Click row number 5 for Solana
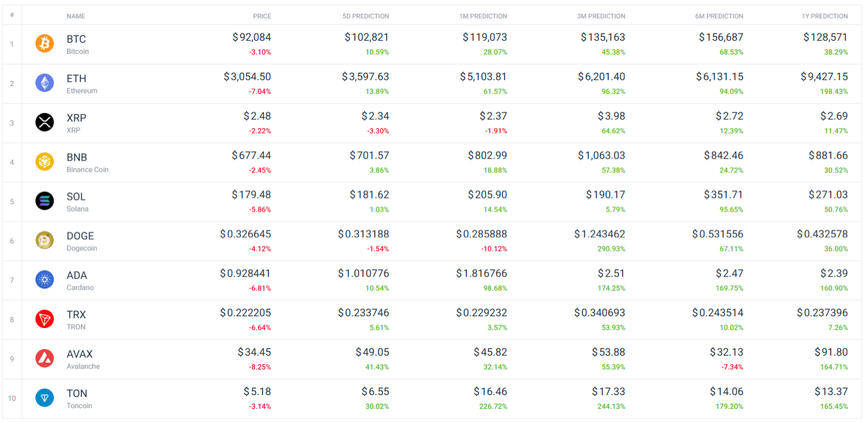 click(11, 201)
